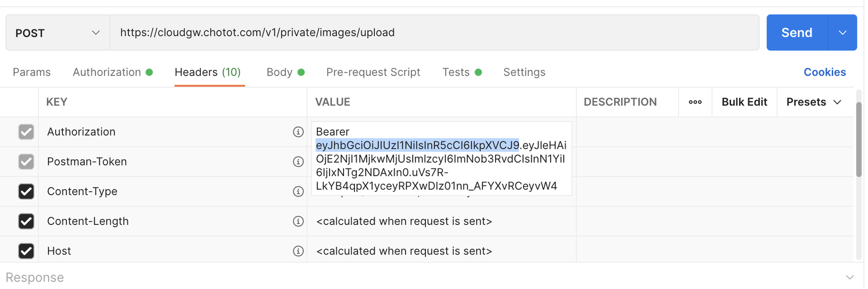Open the three-dots column options menu
This screenshot has height=289, width=868.
click(x=695, y=102)
